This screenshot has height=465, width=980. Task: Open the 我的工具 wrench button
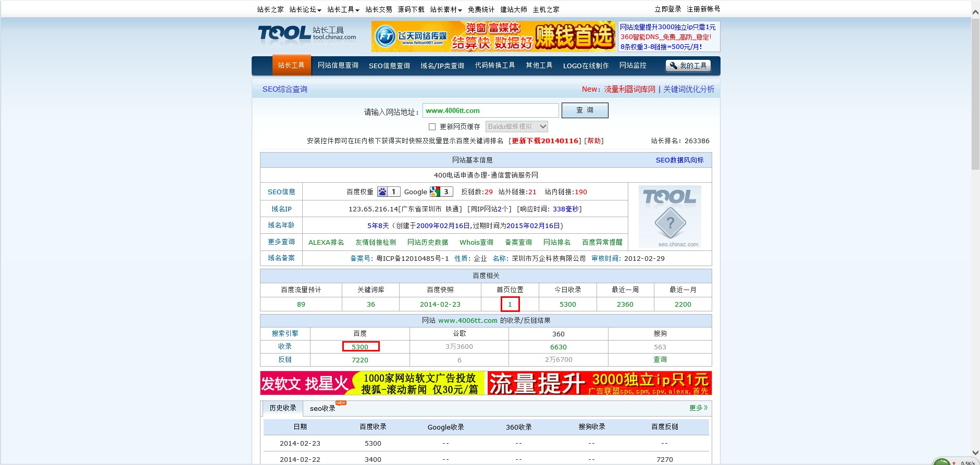[x=688, y=66]
